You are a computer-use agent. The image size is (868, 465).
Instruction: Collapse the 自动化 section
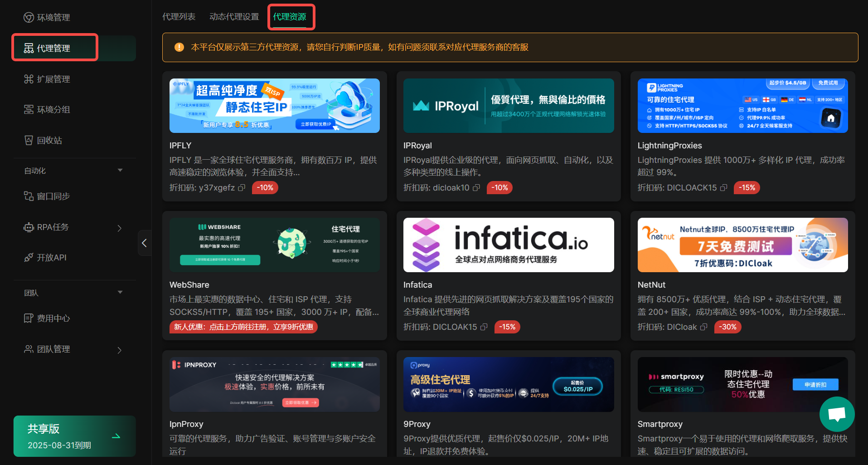[x=120, y=171]
